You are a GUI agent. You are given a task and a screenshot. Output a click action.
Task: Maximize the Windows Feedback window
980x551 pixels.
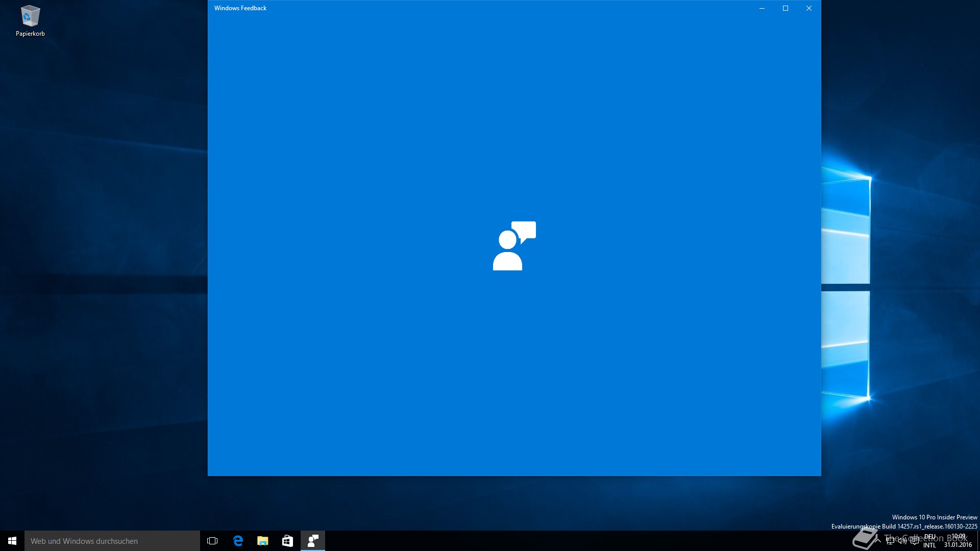(786, 8)
